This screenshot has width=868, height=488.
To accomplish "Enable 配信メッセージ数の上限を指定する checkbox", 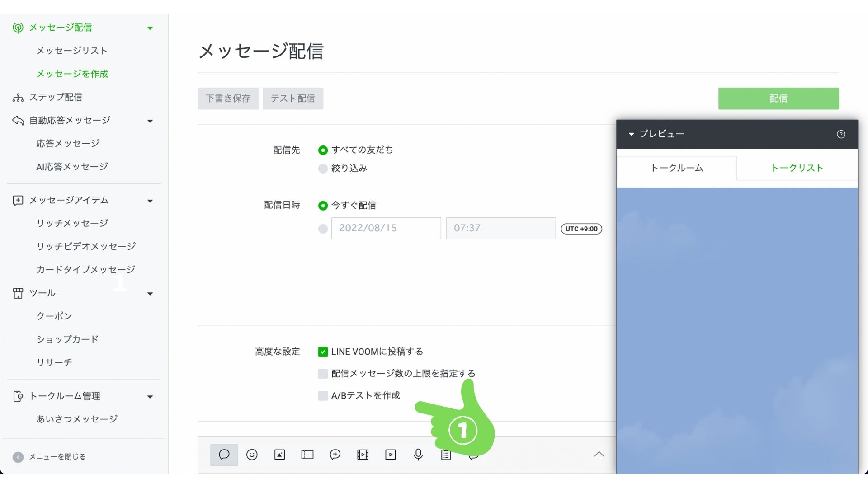I will (x=323, y=374).
